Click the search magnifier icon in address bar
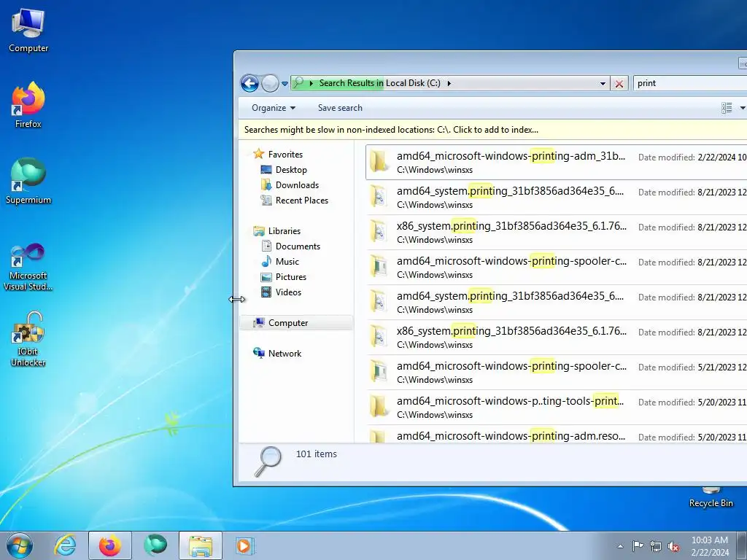This screenshot has width=747, height=560. 298,83
